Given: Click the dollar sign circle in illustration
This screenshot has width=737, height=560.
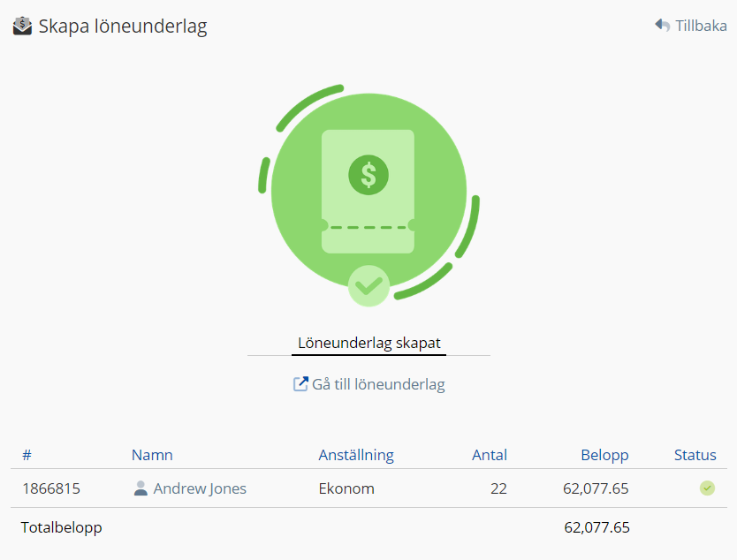Looking at the screenshot, I should coord(368,174).
